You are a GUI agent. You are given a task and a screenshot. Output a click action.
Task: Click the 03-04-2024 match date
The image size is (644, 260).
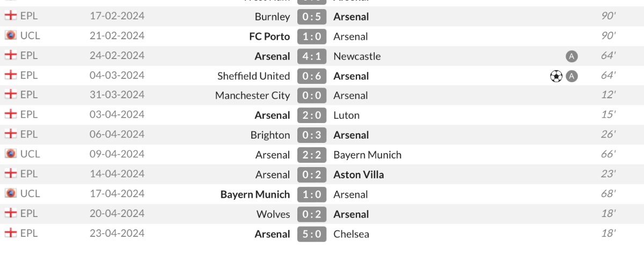[117, 114]
